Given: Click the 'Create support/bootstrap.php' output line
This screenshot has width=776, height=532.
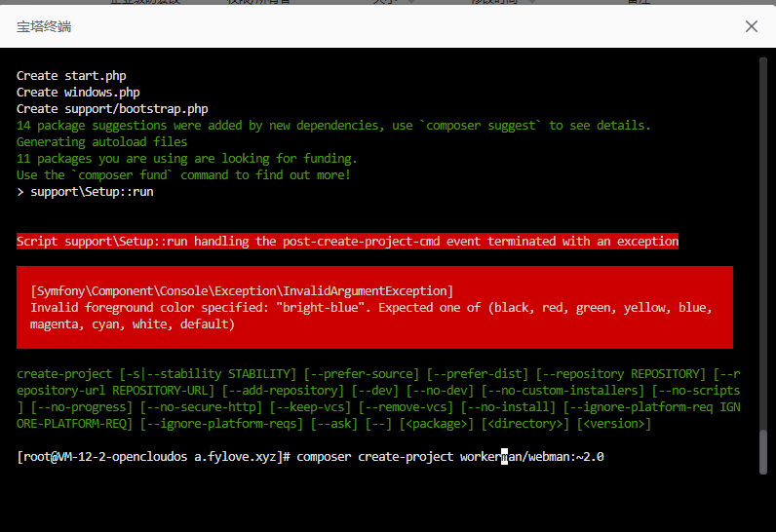Looking at the screenshot, I should tap(112, 109).
